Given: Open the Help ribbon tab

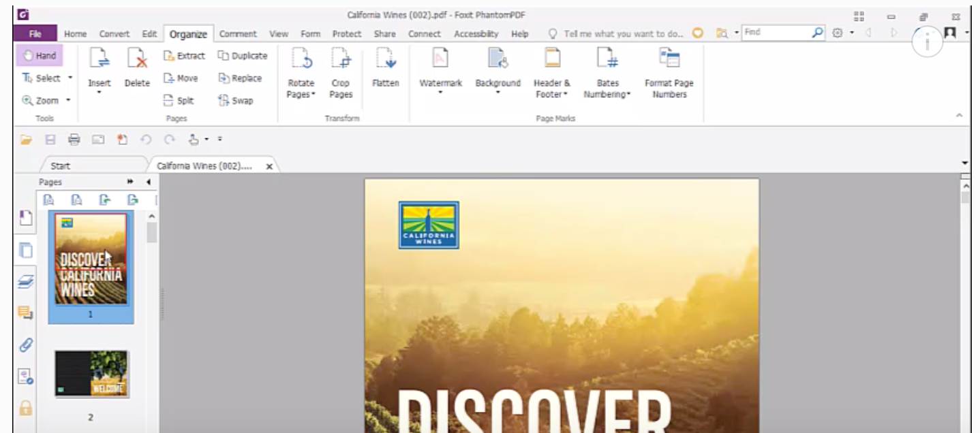Looking at the screenshot, I should [520, 34].
